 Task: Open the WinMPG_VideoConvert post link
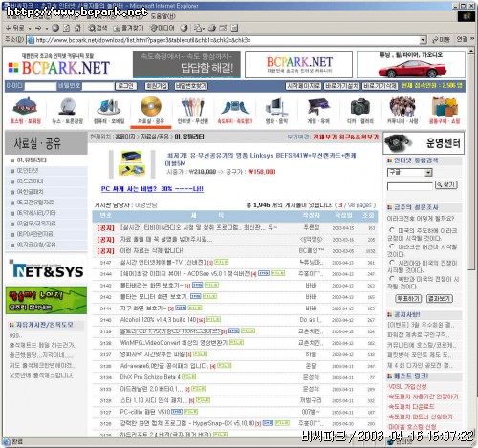pyautogui.click(x=174, y=343)
